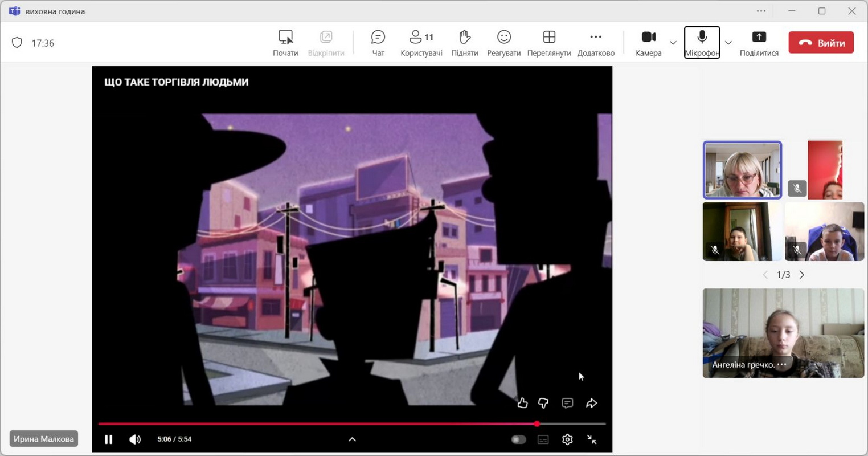Screen dimensions: 868x456
Task: Toggle the video autoplay switch
Action: pyautogui.click(x=518, y=439)
